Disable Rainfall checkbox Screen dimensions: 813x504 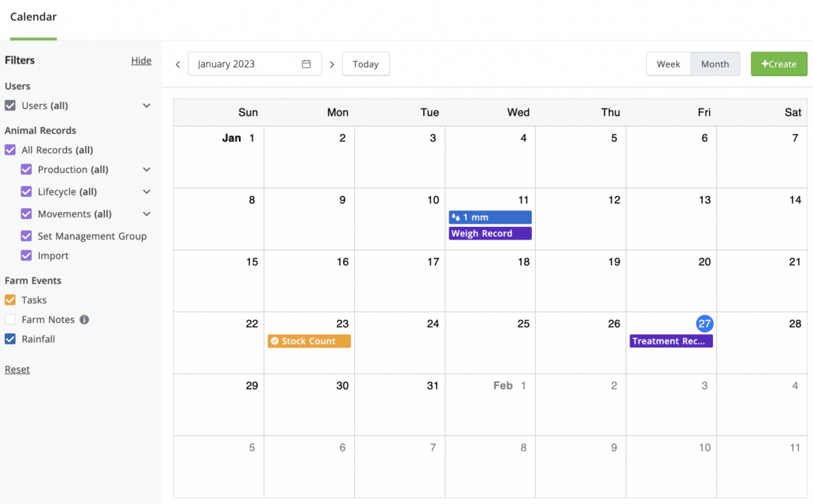coord(10,339)
